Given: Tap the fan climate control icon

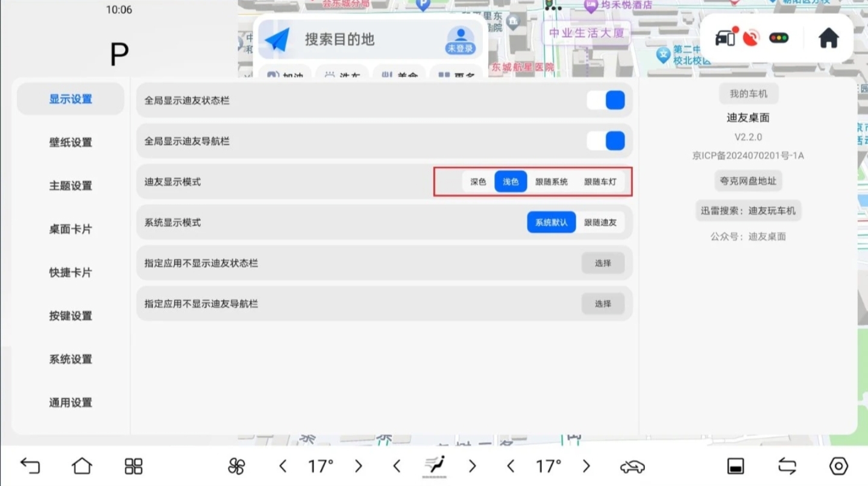Looking at the screenshot, I should click(237, 465).
